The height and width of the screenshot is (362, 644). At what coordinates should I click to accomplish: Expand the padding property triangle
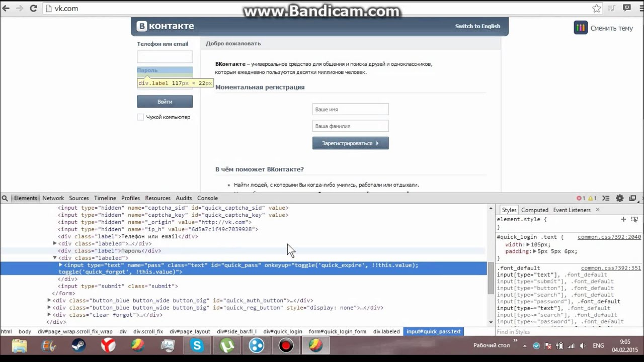(534, 251)
